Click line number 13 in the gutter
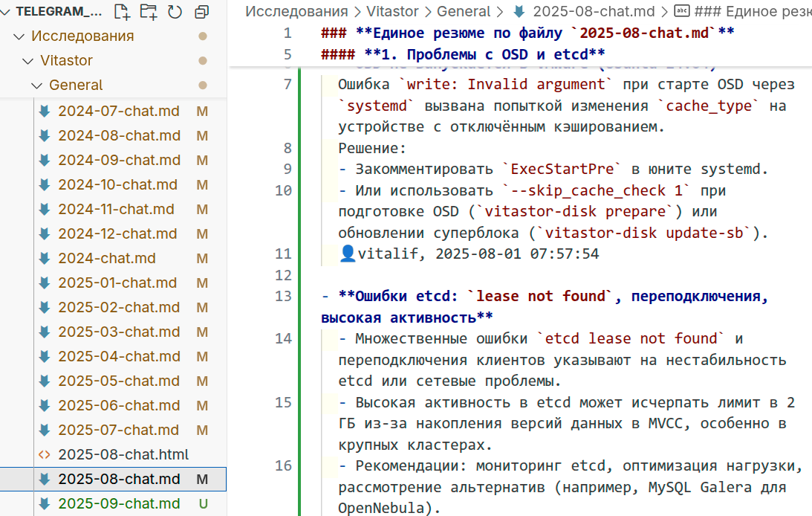This screenshot has width=812, height=516. (x=283, y=297)
